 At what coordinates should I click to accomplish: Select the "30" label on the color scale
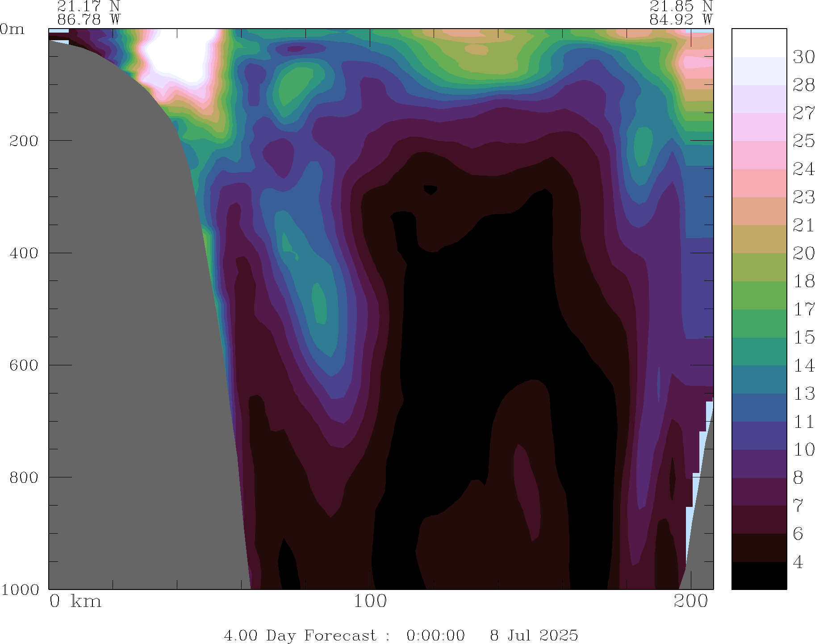(x=803, y=57)
